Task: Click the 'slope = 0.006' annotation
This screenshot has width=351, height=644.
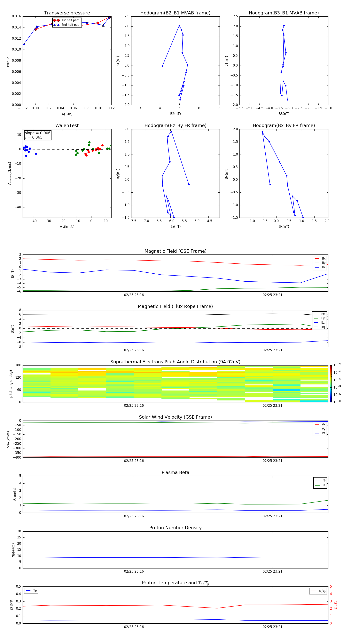Action: click(x=37, y=133)
